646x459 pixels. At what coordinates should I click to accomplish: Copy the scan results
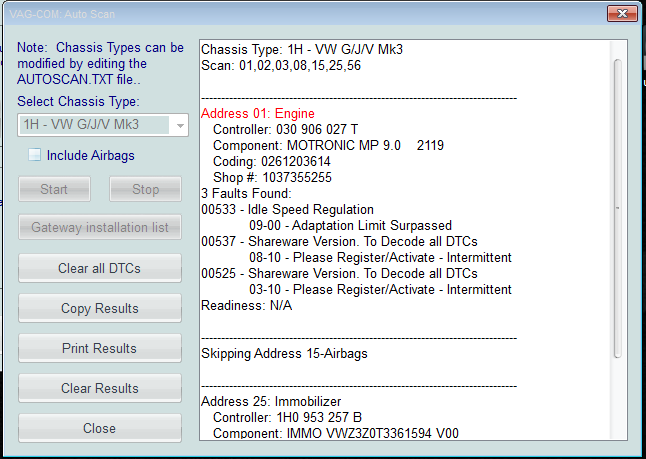(100, 308)
